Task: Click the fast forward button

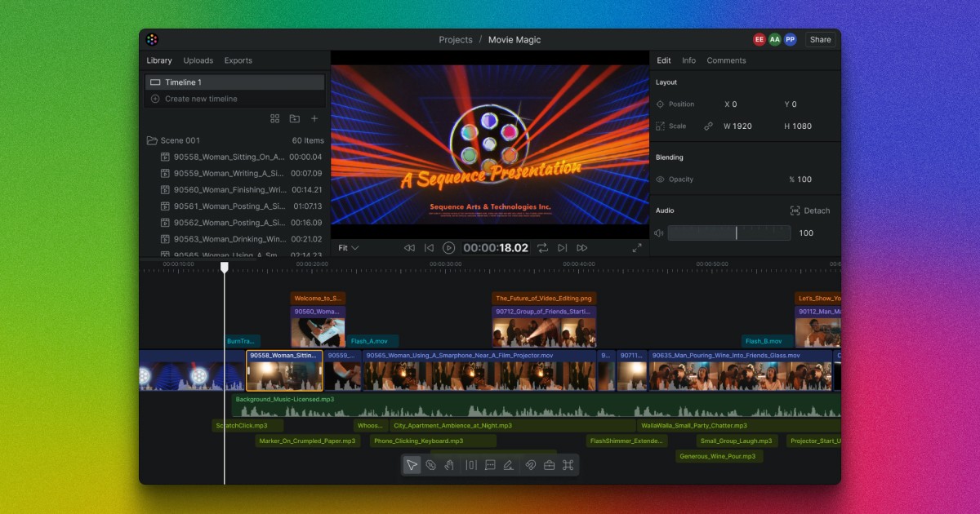Action: [581, 248]
